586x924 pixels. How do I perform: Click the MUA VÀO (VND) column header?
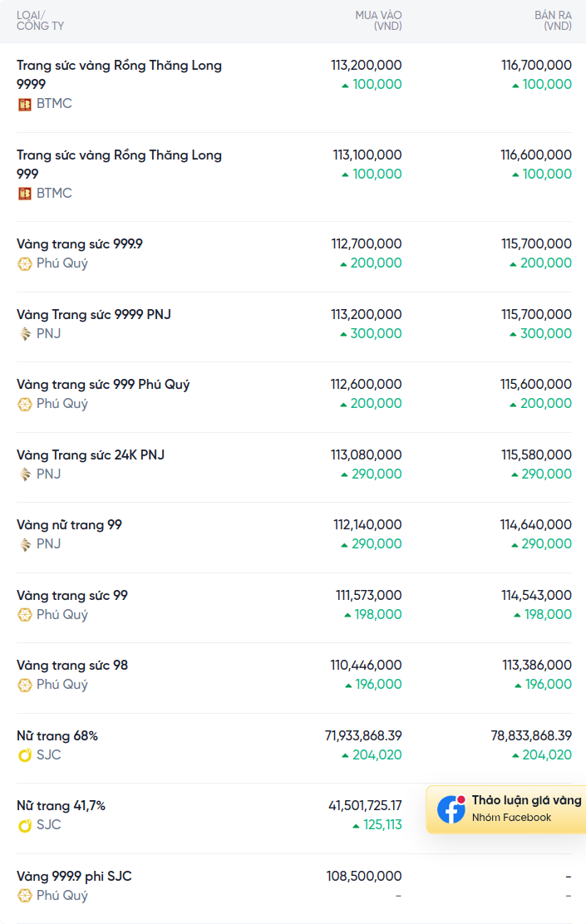(x=378, y=21)
